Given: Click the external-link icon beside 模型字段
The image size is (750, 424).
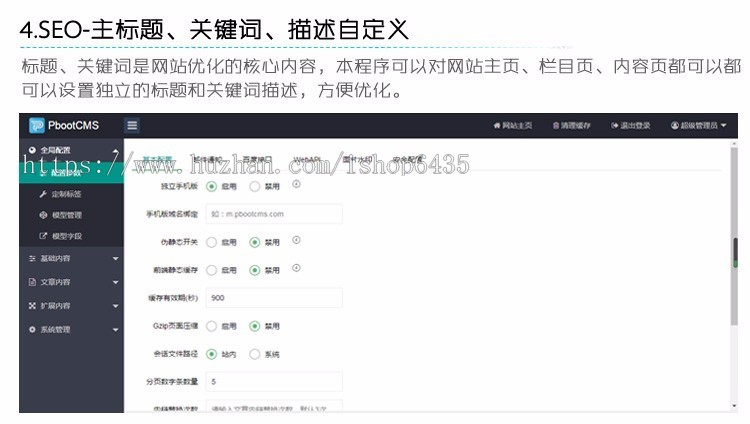Looking at the screenshot, I should click(43, 236).
